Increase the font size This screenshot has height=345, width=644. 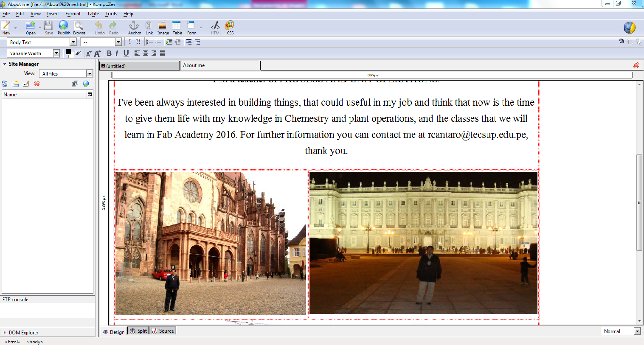point(97,53)
